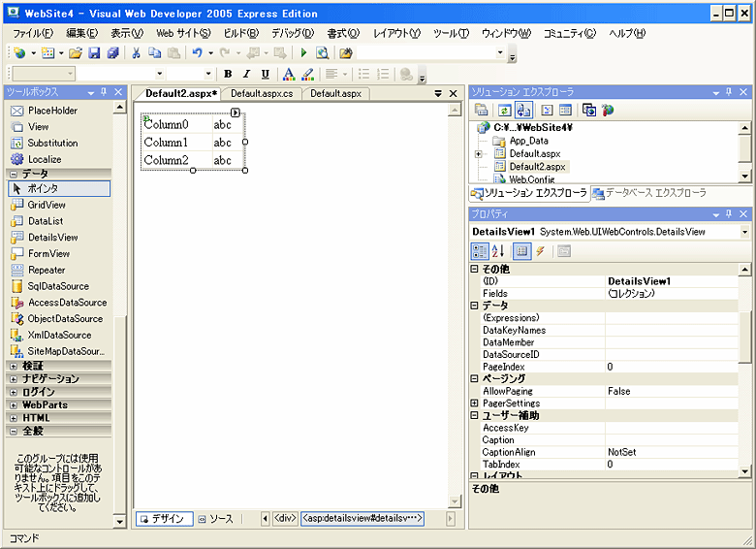The image size is (756, 549).
Task: Toggle underline formatting
Action: [x=265, y=74]
